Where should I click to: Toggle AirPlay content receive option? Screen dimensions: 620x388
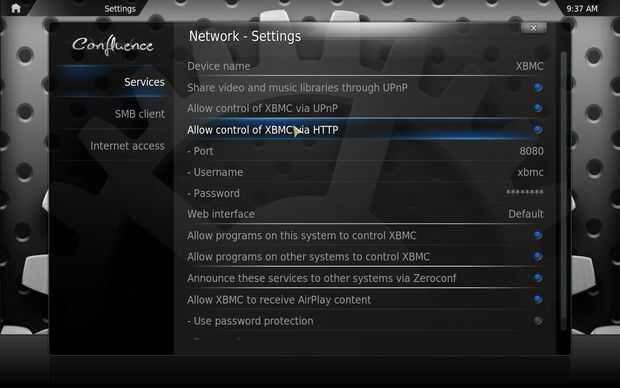pos(537,299)
